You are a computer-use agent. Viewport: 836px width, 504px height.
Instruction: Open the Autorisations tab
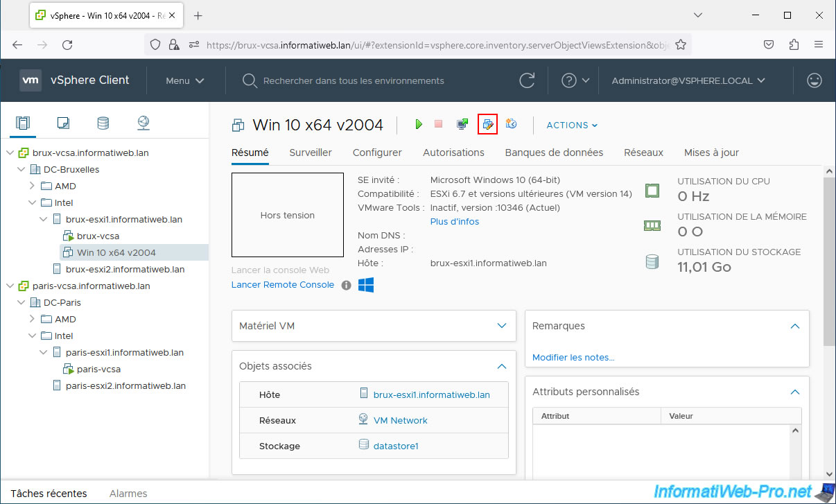click(x=453, y=153)
